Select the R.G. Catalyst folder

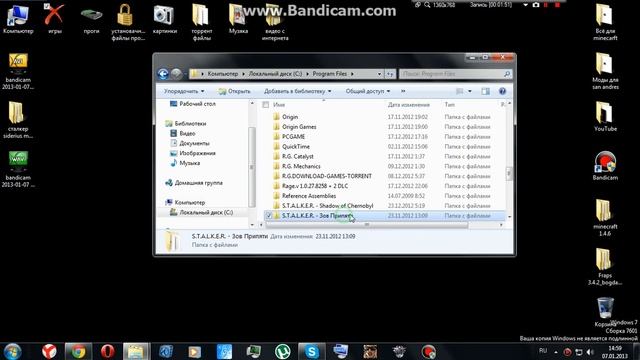pyautogui.click(x=298, y=156)
